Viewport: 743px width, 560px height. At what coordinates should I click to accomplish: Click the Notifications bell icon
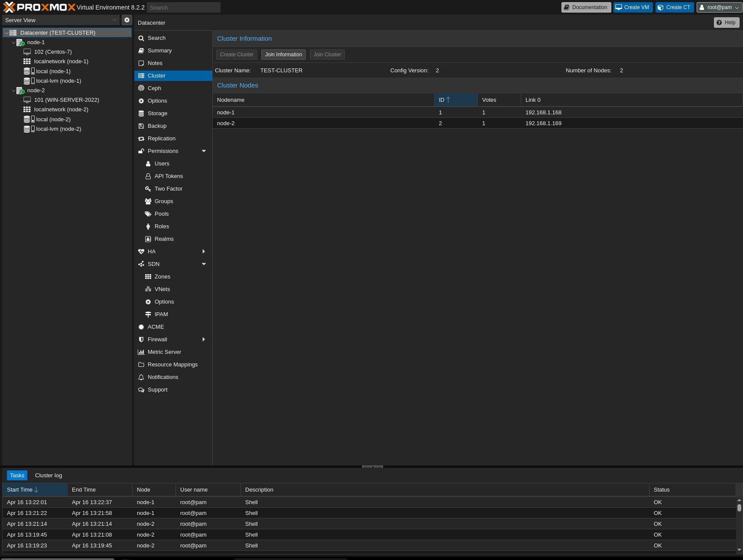[x=141, y=377]
